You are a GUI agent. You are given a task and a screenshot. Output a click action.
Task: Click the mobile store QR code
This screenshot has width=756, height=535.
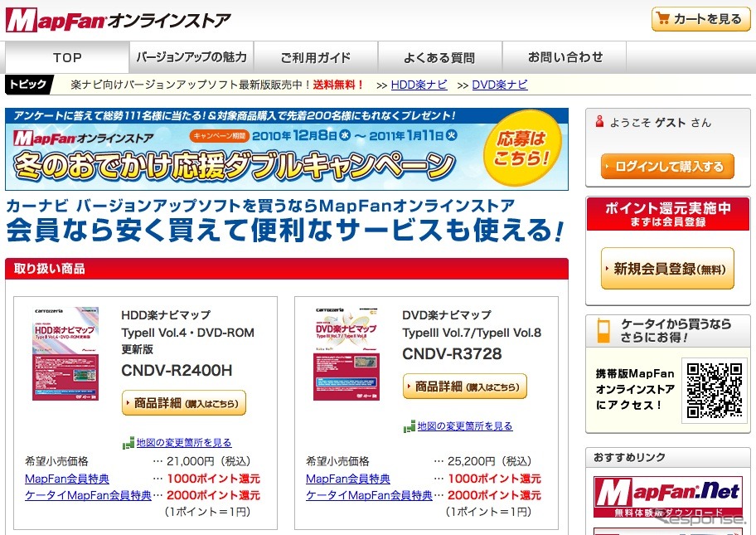click(715, 390)
